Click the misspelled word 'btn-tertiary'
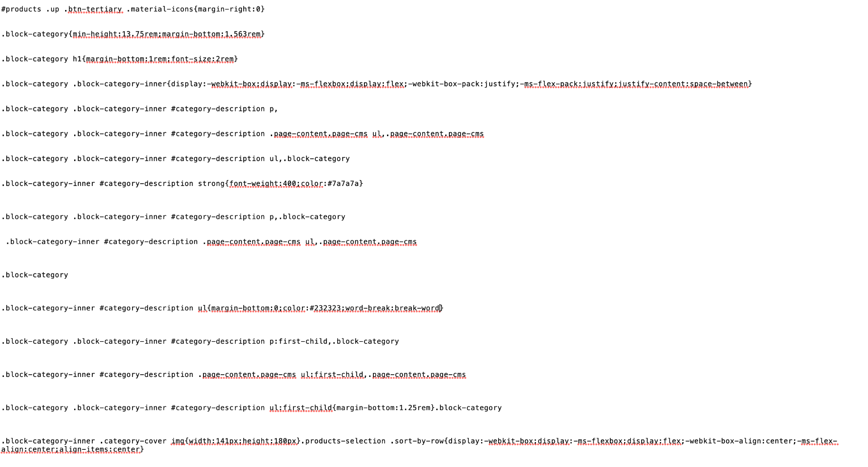The image size is (868, 467). [95, 9]
